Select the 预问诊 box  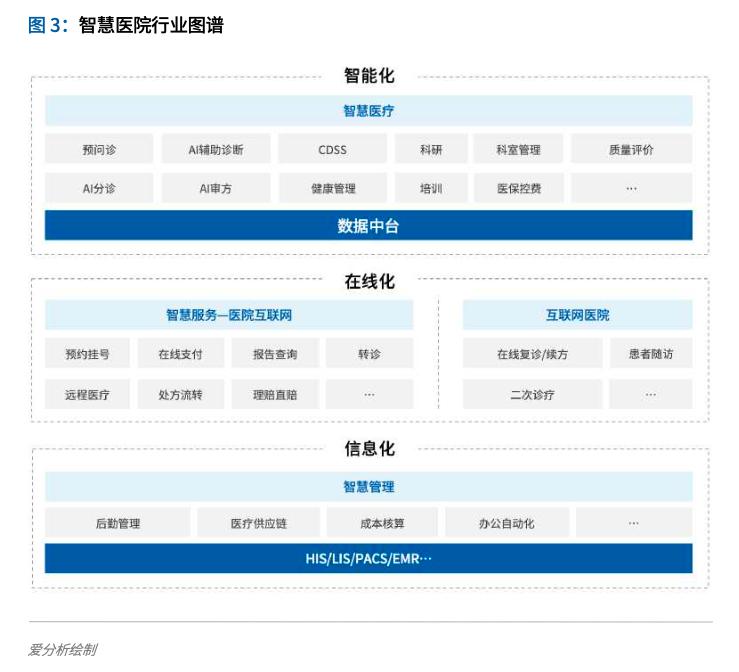[x=99, y=149]
